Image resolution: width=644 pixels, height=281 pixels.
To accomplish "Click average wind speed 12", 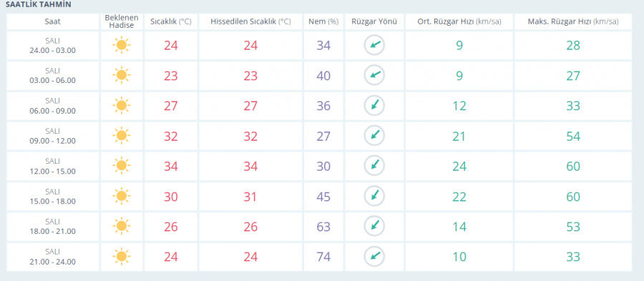I will click(459, 106).
